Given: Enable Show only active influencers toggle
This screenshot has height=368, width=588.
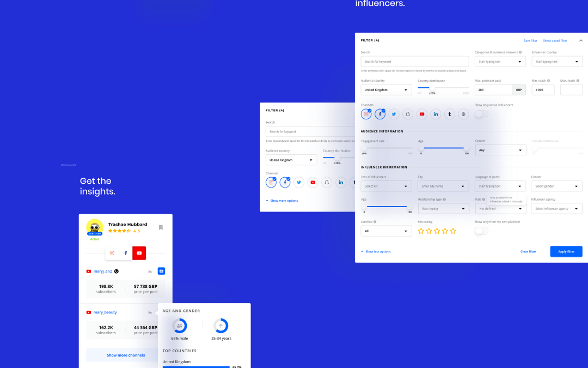Looking at the screenshot, I should point(481,114).
